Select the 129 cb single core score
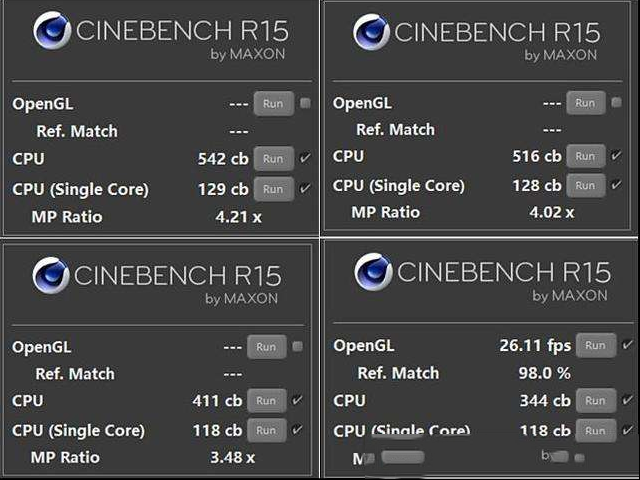640x480 pixels. tap(223, 189)
